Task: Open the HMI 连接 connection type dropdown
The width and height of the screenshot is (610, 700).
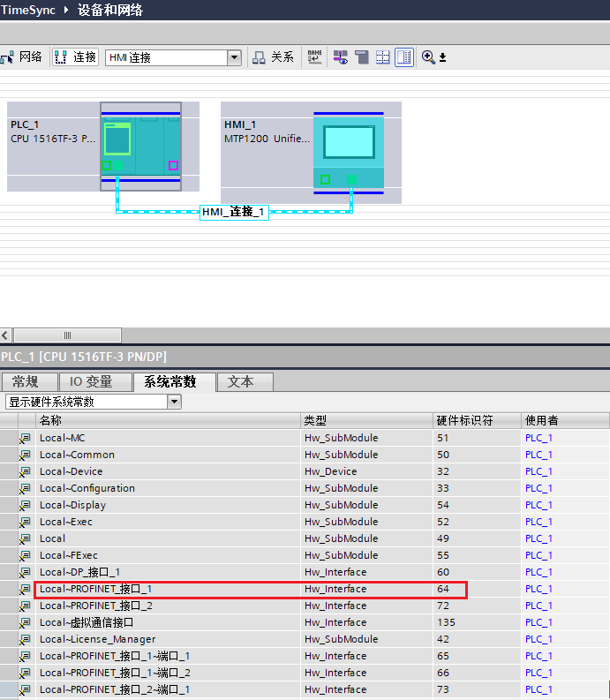Action: (x=234, y=57)
